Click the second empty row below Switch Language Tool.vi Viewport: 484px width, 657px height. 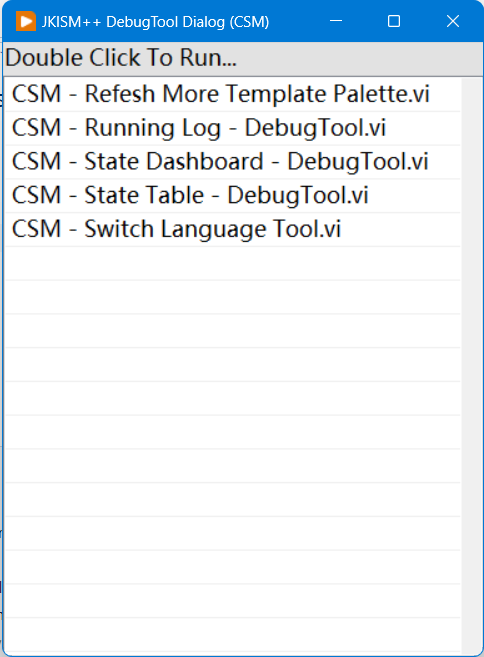pos(233,297)
